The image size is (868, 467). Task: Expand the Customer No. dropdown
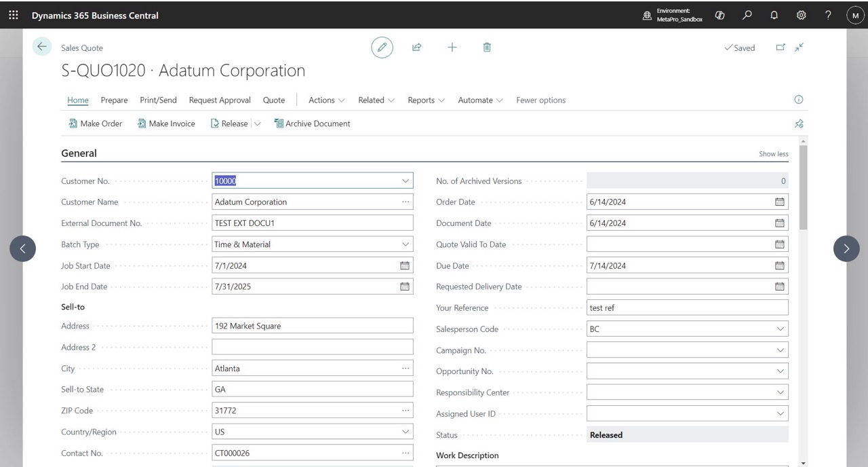pos(406,181)
